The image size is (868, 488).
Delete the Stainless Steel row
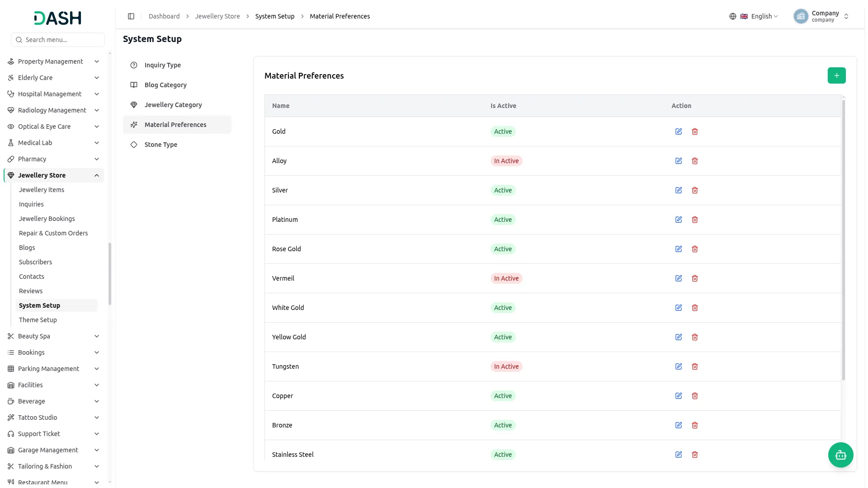(x=695, y=455)
